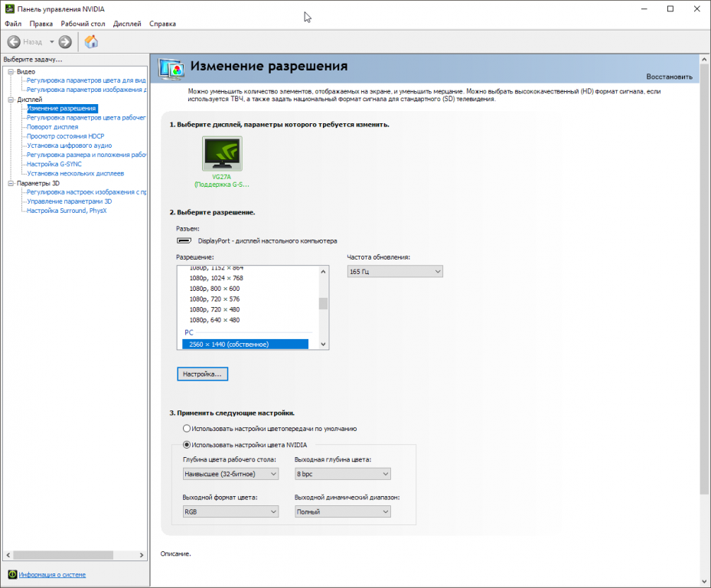
Task: Open Глубина цвета рабочего стола dropdown
Action: pos(230,474)
